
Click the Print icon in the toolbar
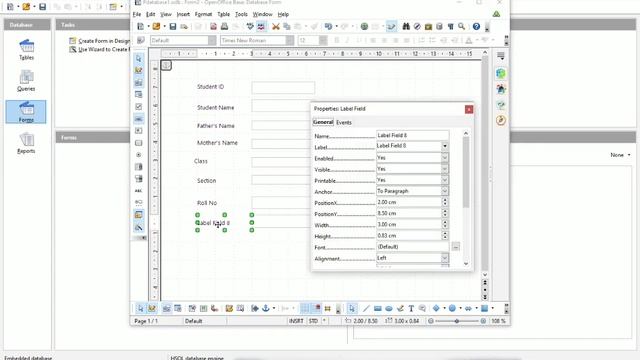[224, 27]
